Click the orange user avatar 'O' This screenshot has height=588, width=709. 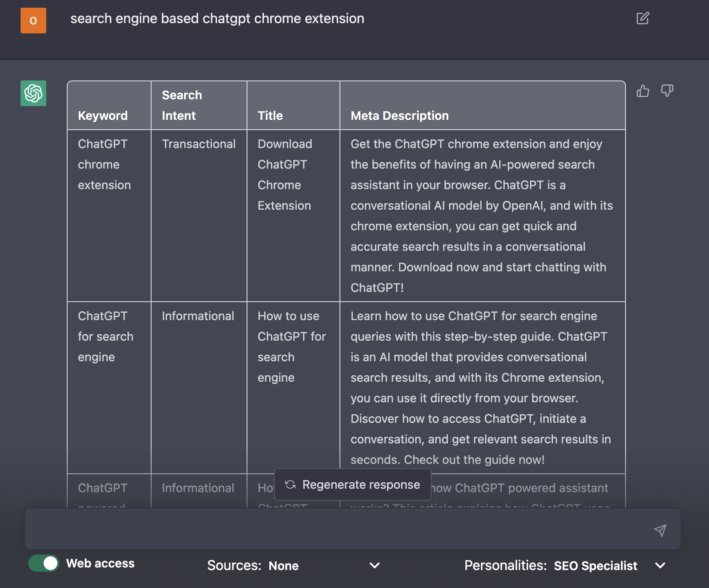pyautogui.click(x=33, y=21)
